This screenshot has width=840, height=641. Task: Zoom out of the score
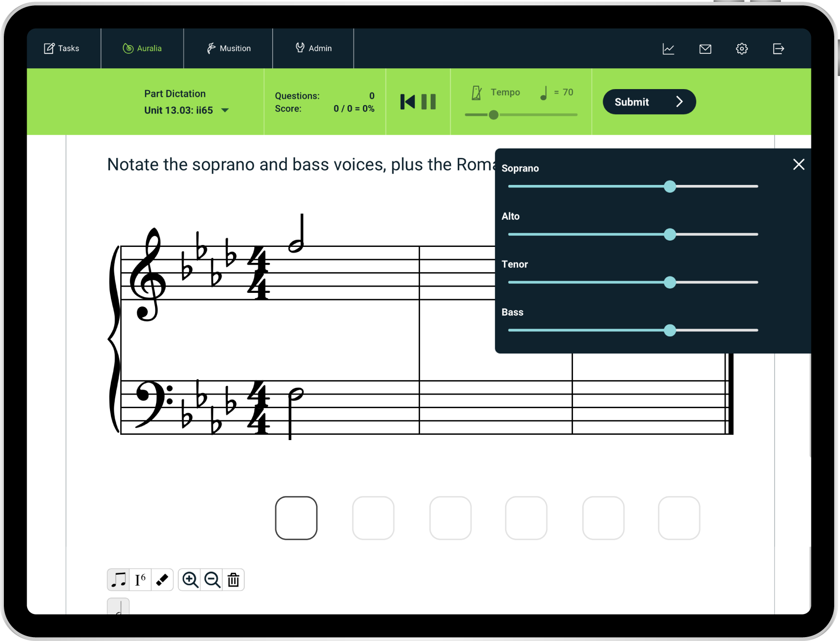(x=212, y=580)
